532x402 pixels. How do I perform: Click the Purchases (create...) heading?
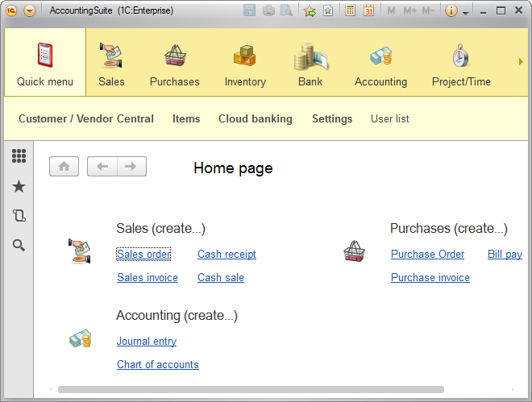click(448, 229)
